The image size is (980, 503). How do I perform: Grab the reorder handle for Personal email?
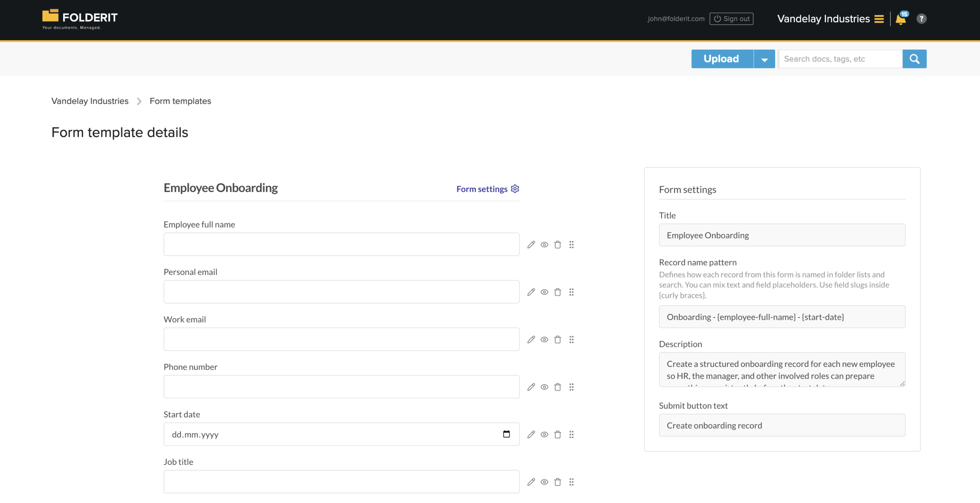pyautogui.click(x=572, y=292)
